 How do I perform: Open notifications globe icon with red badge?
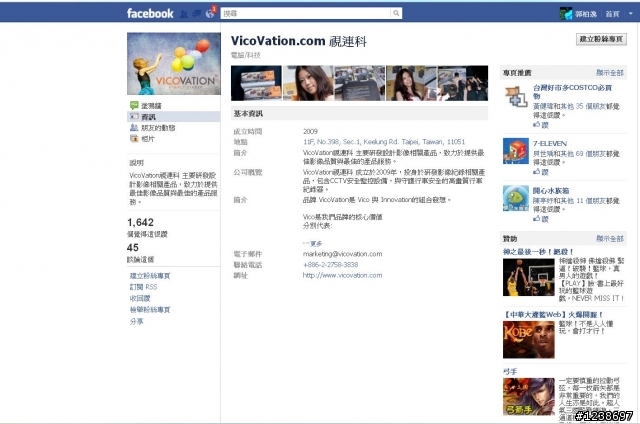210,13
